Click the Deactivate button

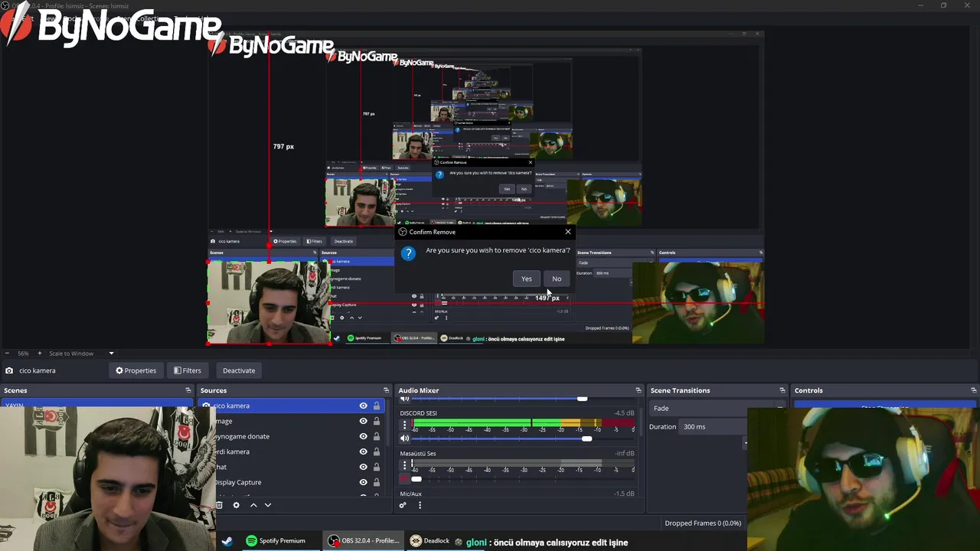pos(239,370)
